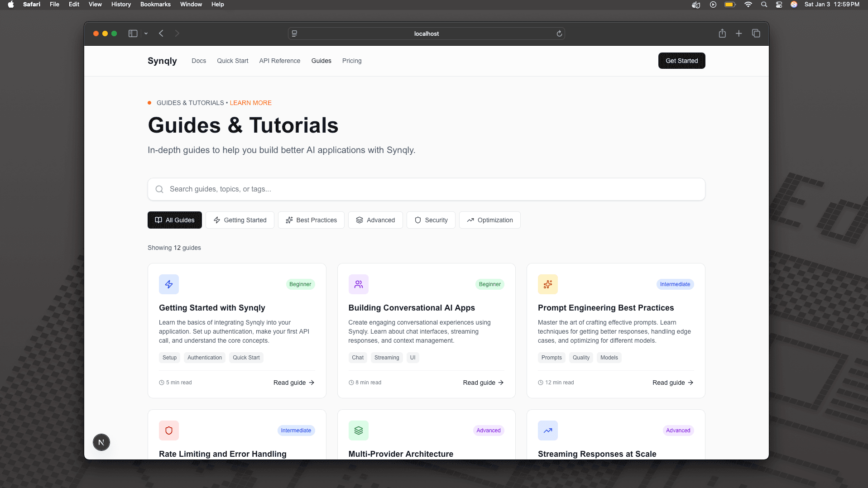868x488 pixels.
Task: Click the lightning bolt icon on Getting Started card
Action: pos(169,284)
